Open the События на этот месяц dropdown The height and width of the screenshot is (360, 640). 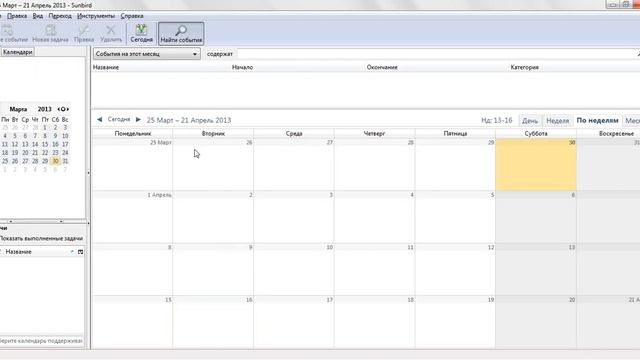[x=147, y=54]
